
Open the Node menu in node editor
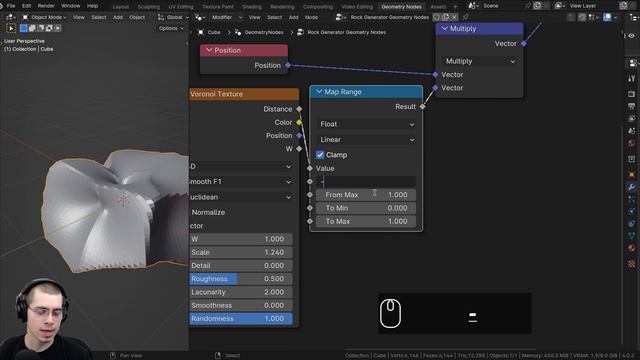pos(311,17)
